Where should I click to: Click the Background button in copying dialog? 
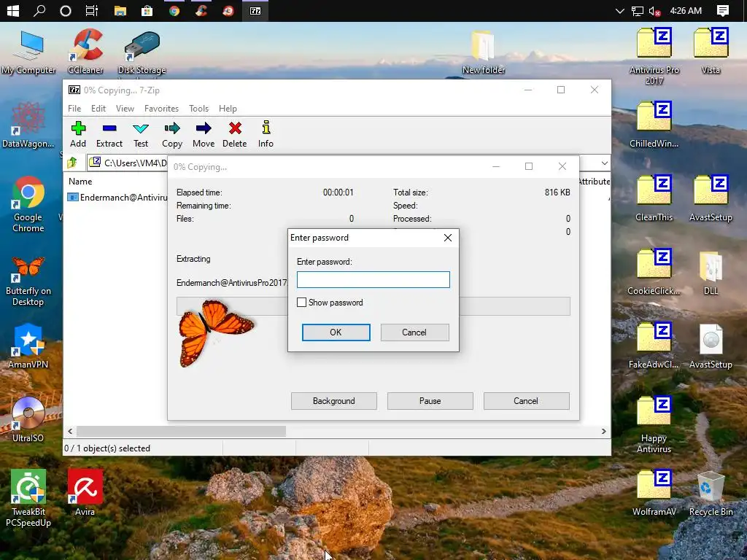[334, 401]
